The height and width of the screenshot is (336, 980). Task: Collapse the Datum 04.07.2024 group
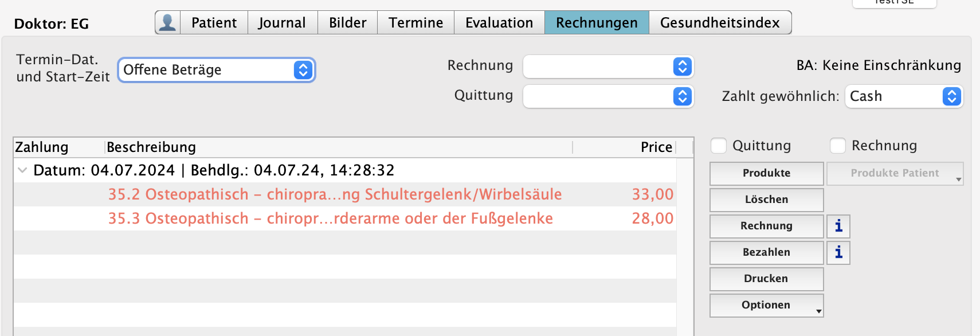(x=22, y=170)
